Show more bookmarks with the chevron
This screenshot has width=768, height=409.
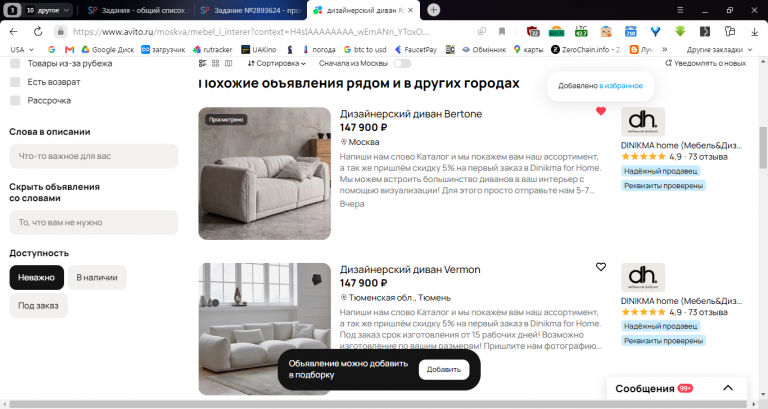pos(665,49)
